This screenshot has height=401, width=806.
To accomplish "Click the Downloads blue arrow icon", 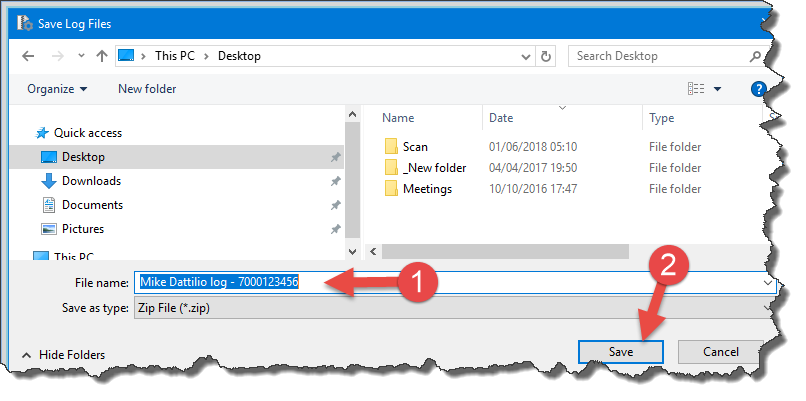I will pos(49,181).
